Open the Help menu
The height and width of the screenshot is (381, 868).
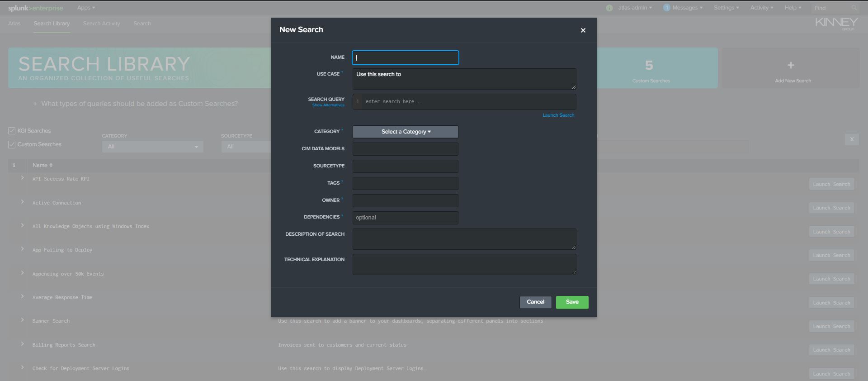(793, 8)
